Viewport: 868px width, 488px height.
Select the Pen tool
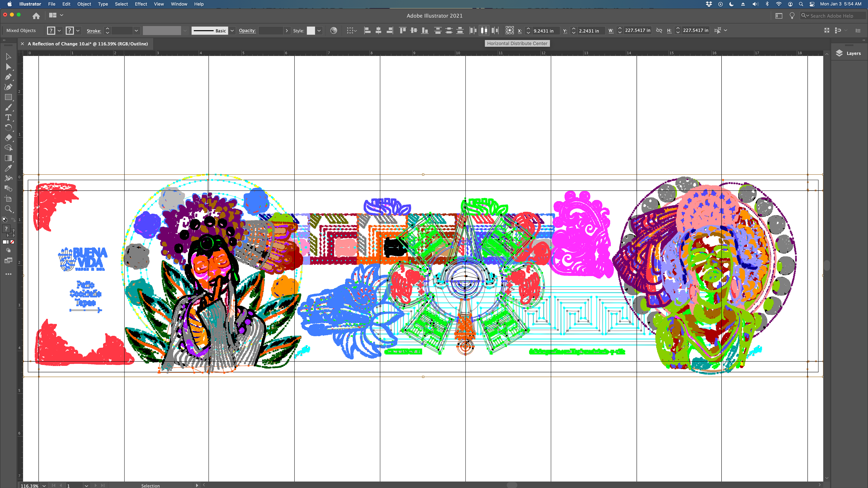(x=8, y=77)
